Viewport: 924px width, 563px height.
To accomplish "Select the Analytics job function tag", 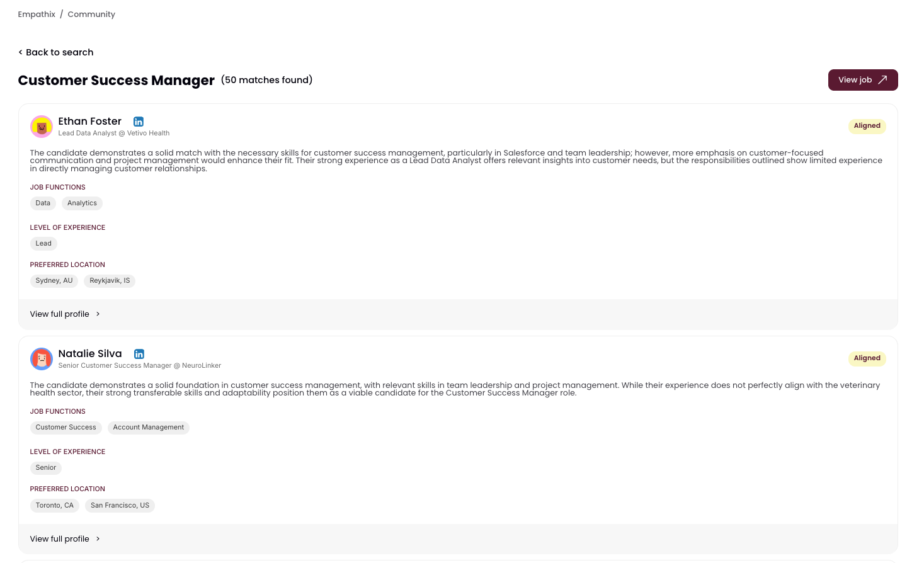I will [82, 203].
